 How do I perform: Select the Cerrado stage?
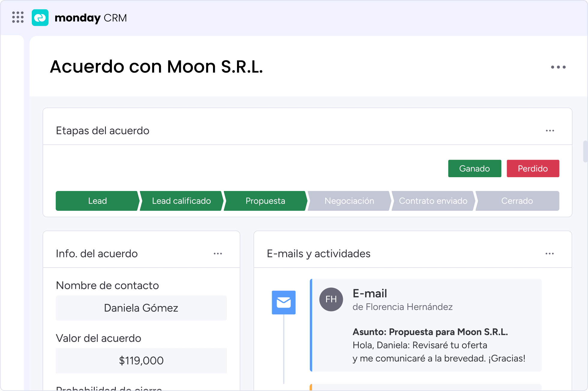click(x=517, y=201)
